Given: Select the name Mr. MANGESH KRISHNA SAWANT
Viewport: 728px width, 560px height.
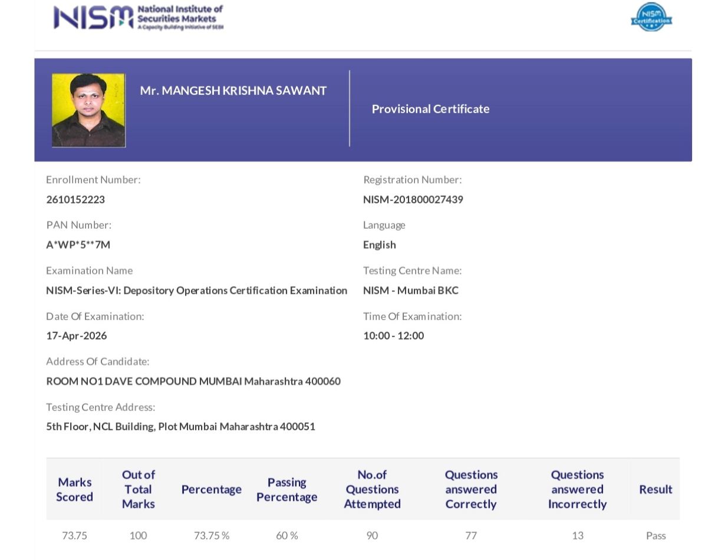Looking at the screenshot, I should (233, 91).
